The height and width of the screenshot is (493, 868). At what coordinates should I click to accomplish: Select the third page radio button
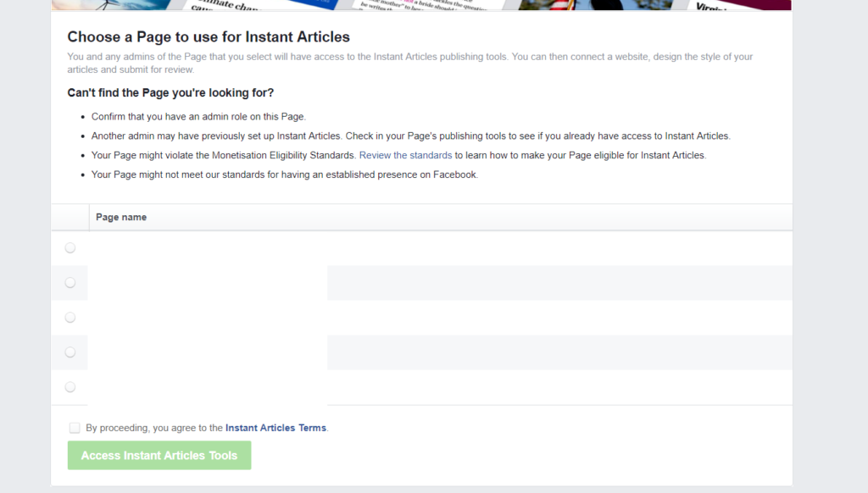[x=70, y=318]
